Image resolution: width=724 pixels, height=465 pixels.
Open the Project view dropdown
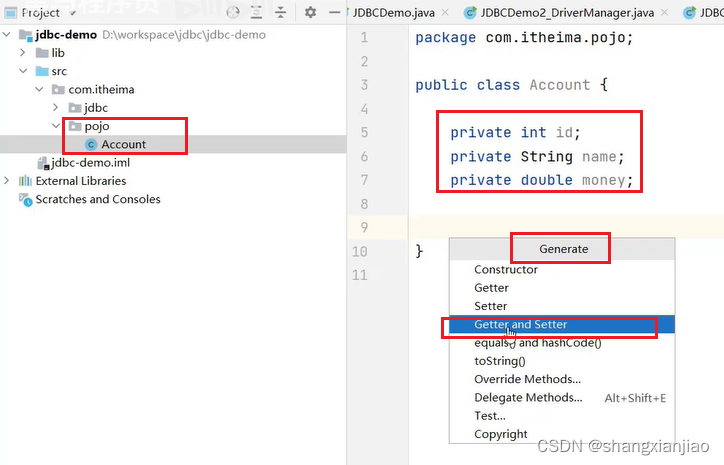72,13
